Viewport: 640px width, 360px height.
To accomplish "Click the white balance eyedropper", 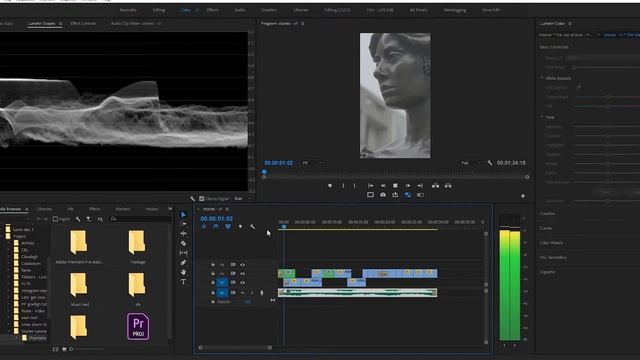I will pos(578,87).
